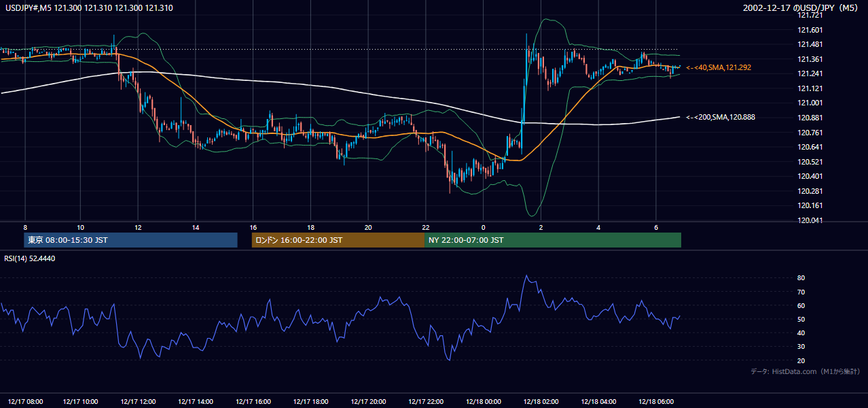The height and width of the screenshot is (408, 868).
Task: Click price axis value 121.241
Action: coord(810,73)
